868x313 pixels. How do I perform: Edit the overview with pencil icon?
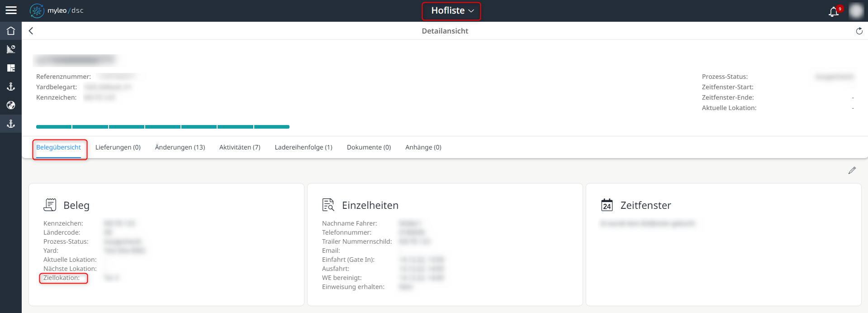tap(852, 170)
